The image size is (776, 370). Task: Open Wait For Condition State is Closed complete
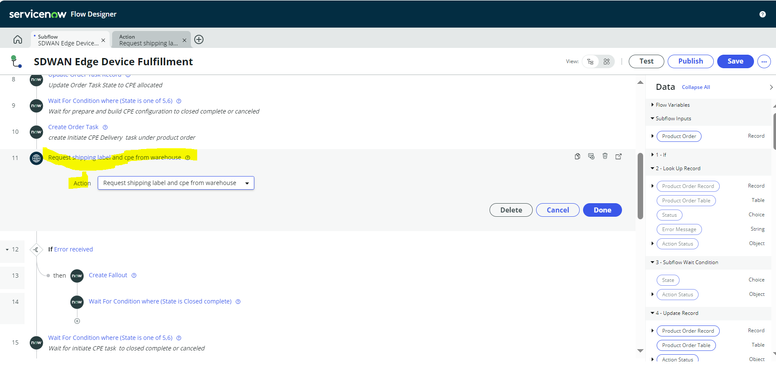tap(160, 301)
